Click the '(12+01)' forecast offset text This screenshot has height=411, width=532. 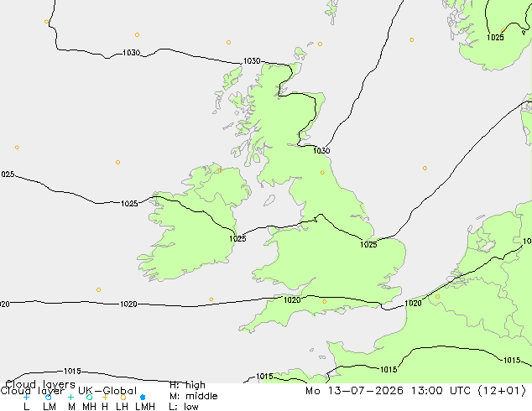(x=502, y=391)
